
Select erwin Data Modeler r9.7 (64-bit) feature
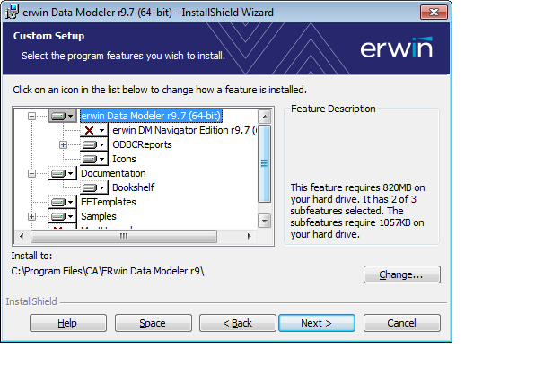tap(151, 116)
